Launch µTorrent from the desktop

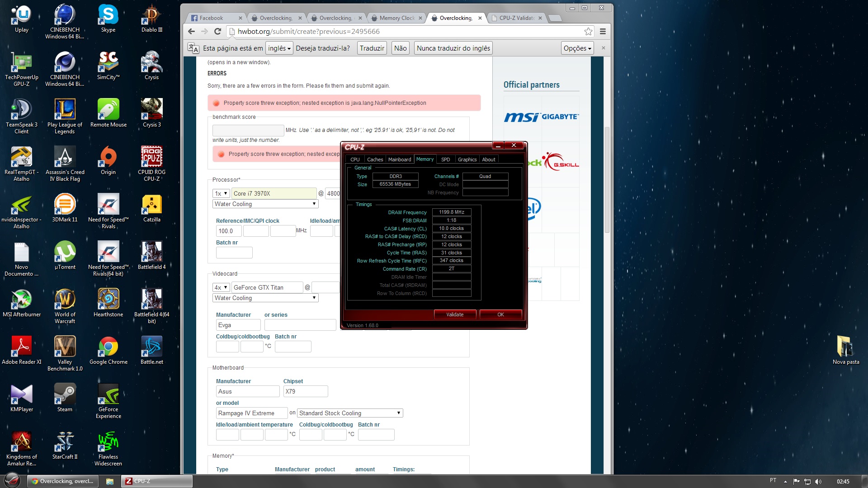tap(65, 256)
